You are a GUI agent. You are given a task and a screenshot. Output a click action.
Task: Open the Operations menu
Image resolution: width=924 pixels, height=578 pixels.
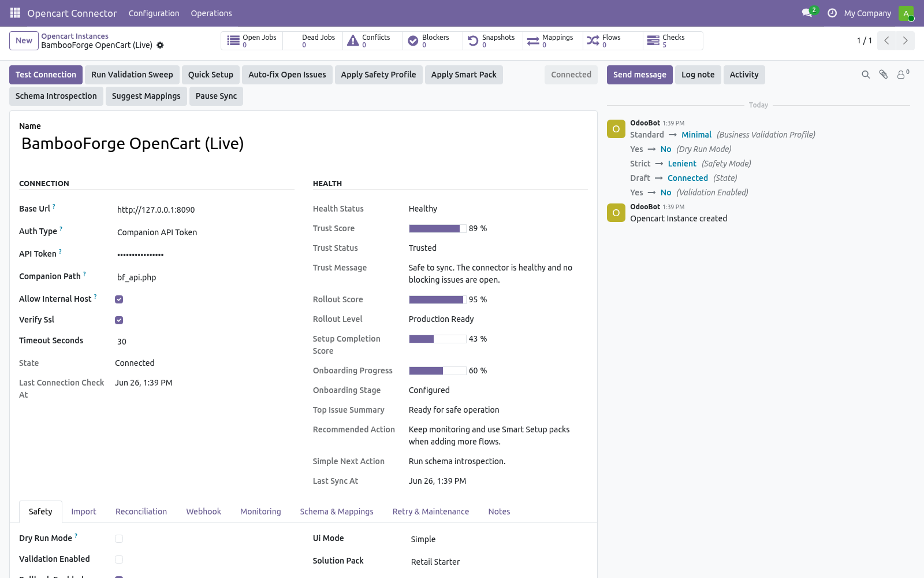pos(211,13)
